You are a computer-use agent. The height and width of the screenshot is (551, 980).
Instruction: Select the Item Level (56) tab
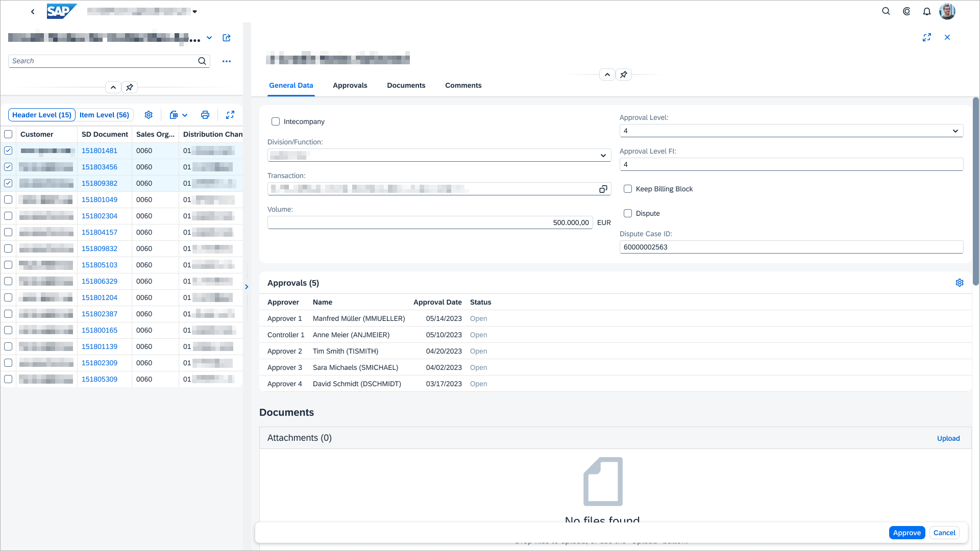[104, 115]
